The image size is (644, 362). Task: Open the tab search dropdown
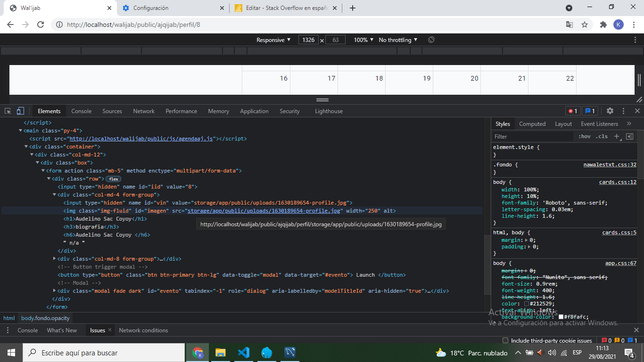pyautogui.click(x=569, y=8)
